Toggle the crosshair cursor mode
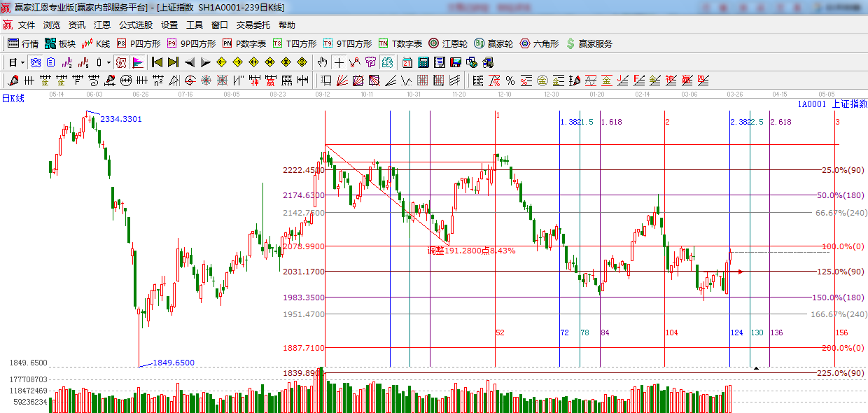Image resolution: width=868 pixels, height=413 pixels. coord(339,62)
